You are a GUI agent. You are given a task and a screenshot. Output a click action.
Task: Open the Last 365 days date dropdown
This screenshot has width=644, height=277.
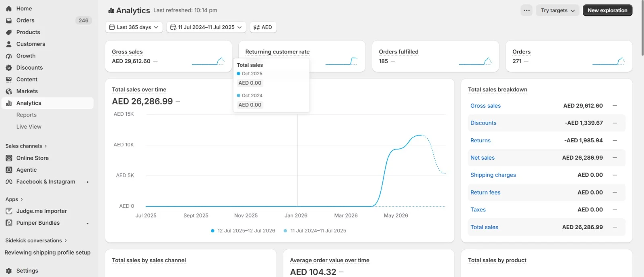click(134, 27)
